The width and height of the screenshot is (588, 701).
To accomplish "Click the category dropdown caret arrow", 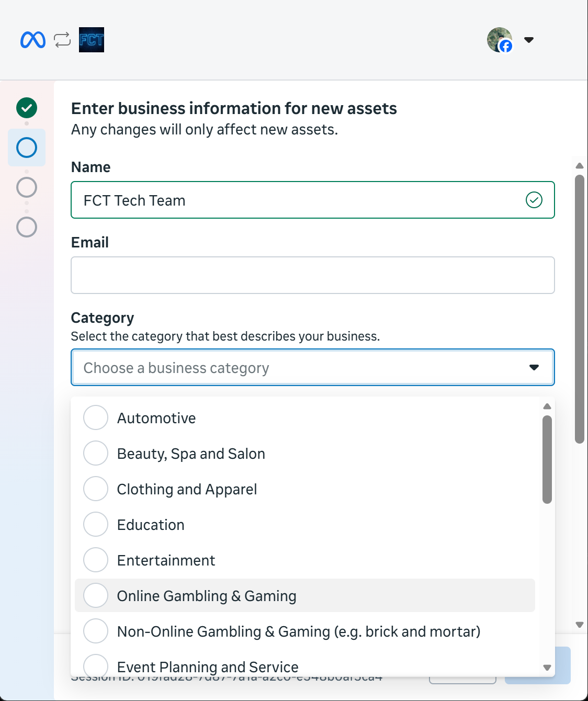I will point(534,367).
